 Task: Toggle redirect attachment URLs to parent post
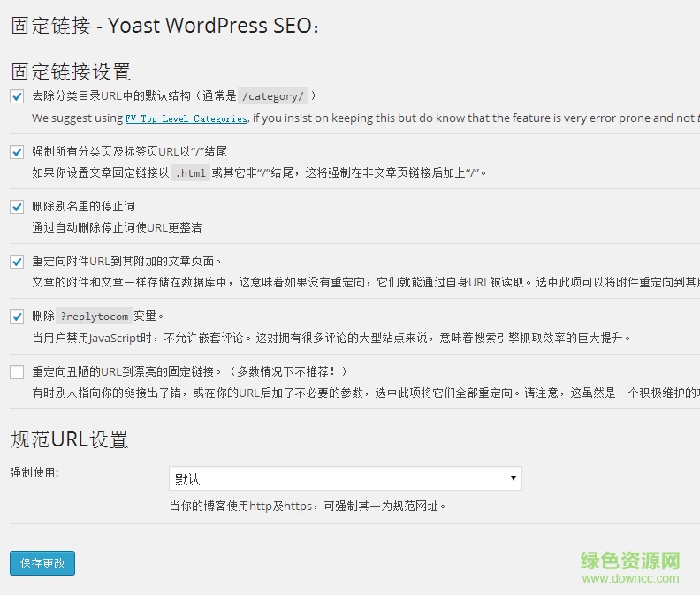(17, 262)
